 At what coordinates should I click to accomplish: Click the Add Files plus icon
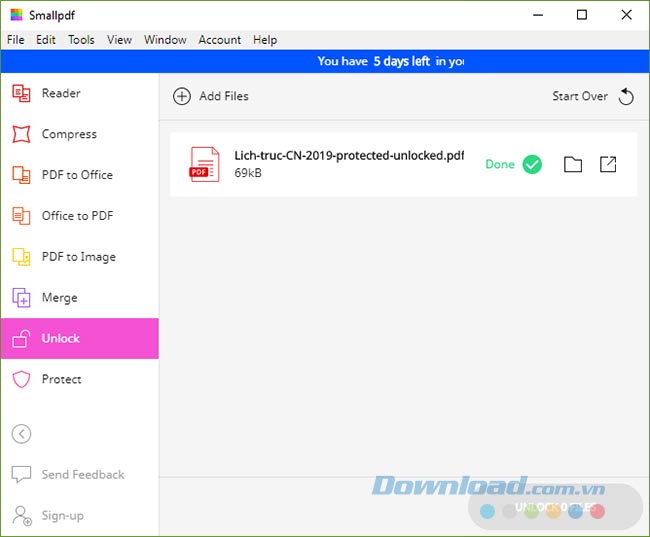coord(182,96)
